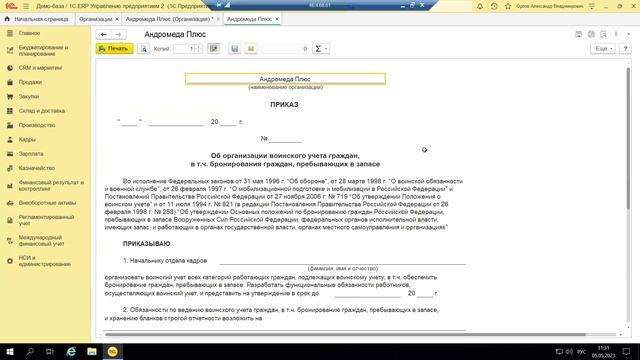This screenshot has height=360, width=640.
Task: Click the blank line after № in the document
Action: coord(285,139)
